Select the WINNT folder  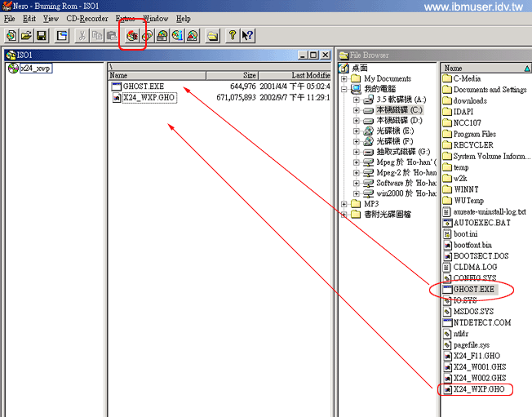click(x=466, y=189)
